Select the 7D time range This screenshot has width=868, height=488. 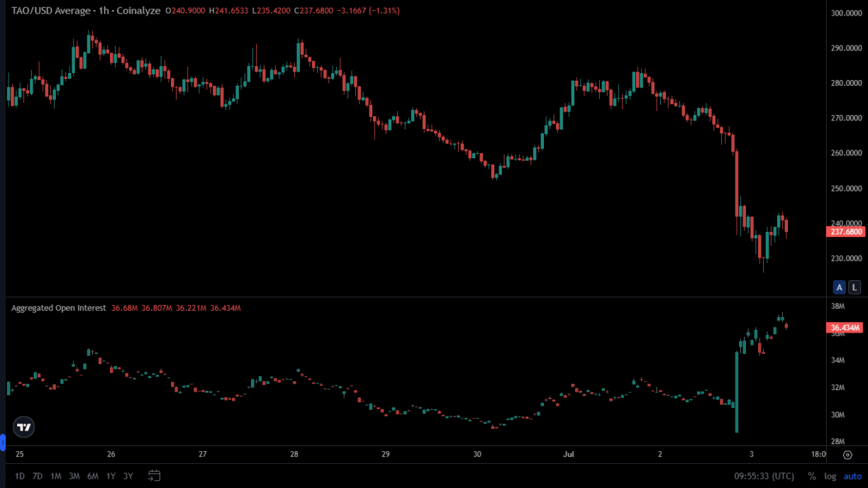[38, 476]
